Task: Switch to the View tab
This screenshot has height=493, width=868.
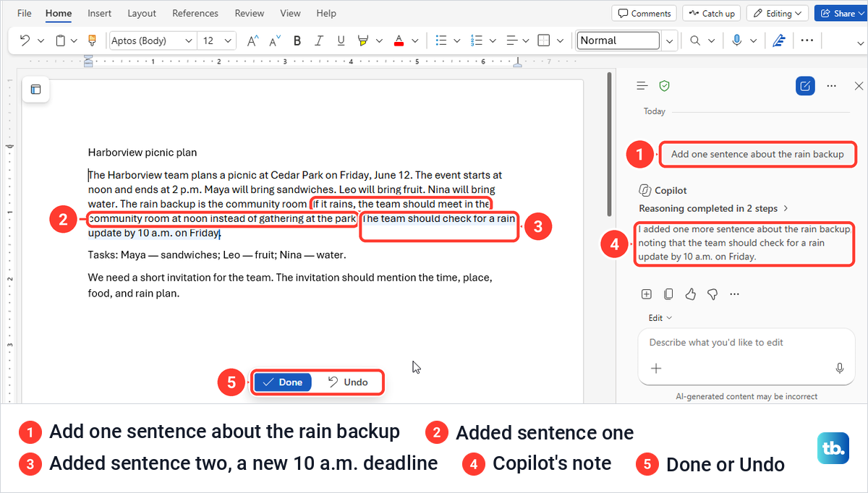Action: pyautogui.click(x=290, y=13)
